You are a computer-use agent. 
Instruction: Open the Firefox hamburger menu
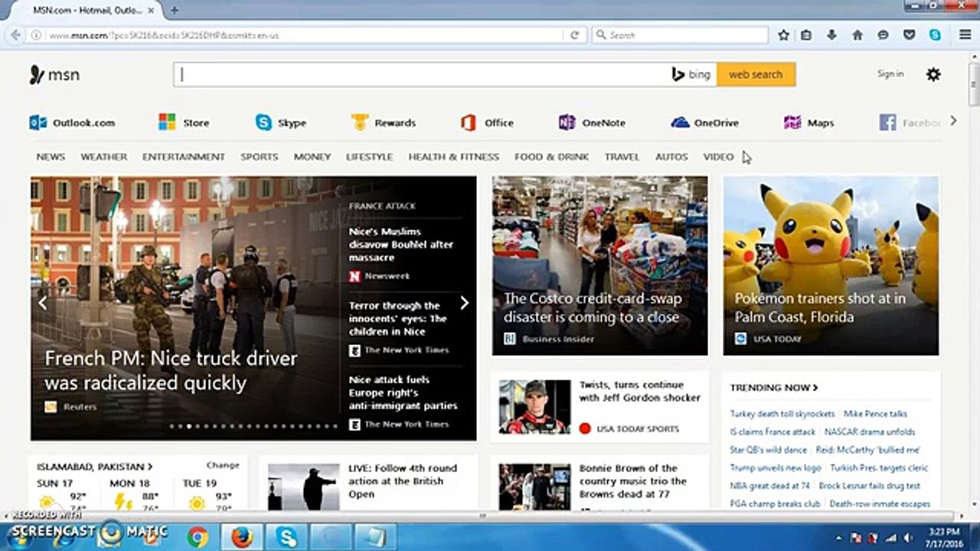coord(965,35)
